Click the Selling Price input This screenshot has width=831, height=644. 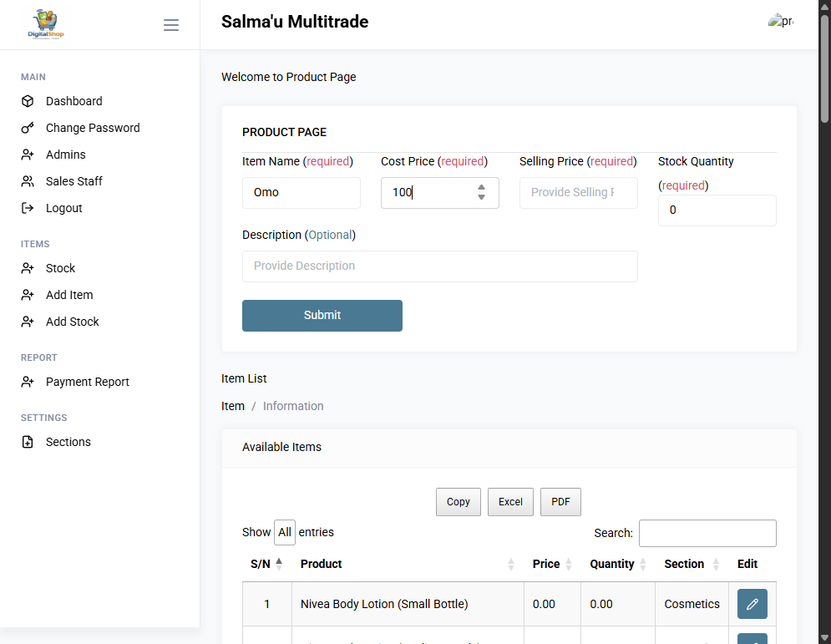(578, 192)
